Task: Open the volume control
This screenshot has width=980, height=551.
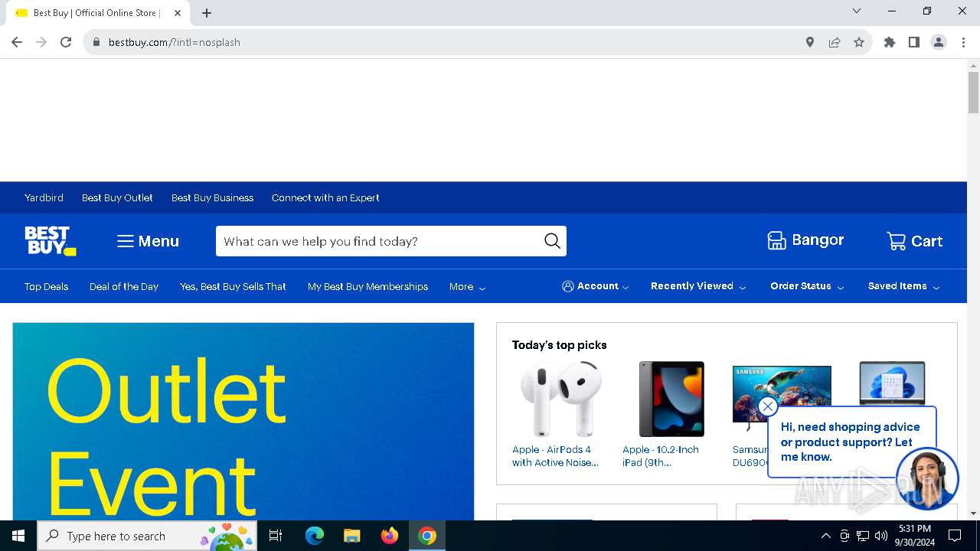Action: point(881,536)
